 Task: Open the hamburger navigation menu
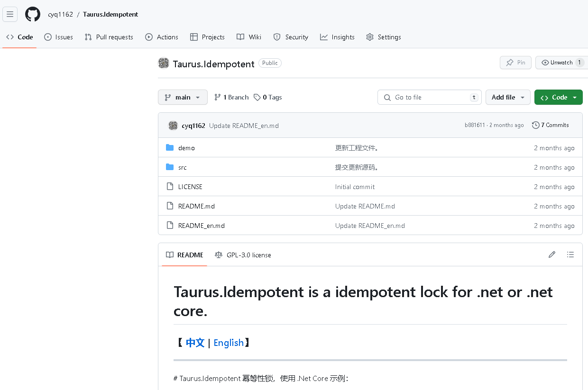pos(10,14)
